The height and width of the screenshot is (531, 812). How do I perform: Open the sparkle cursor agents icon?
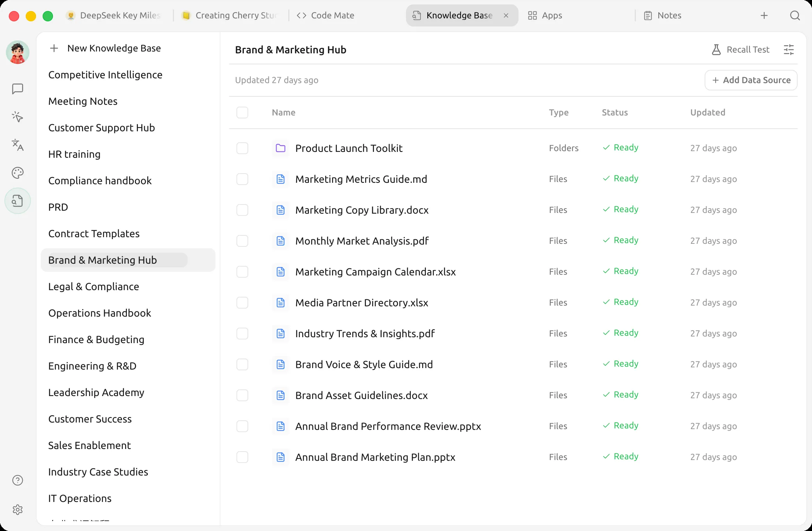18,117
